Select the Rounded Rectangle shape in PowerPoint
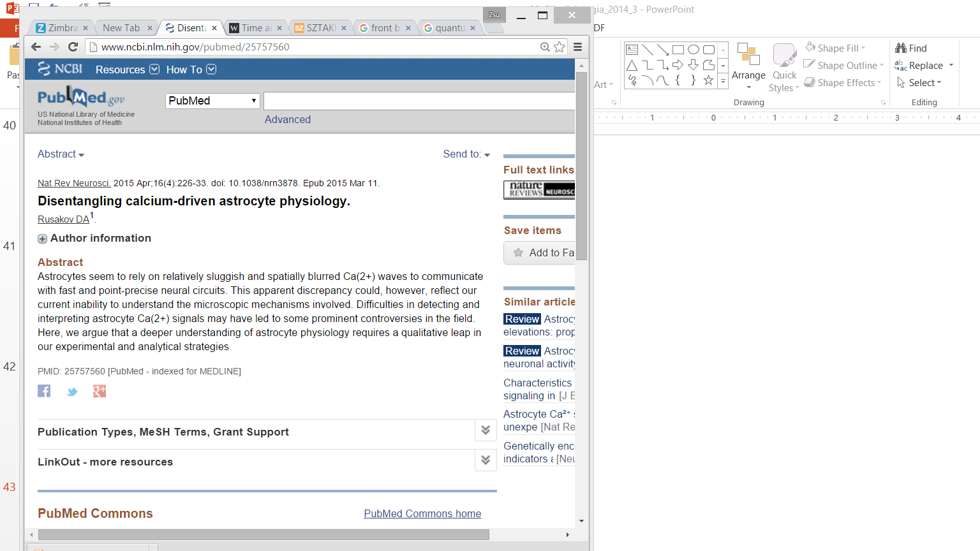 (708, 50)
